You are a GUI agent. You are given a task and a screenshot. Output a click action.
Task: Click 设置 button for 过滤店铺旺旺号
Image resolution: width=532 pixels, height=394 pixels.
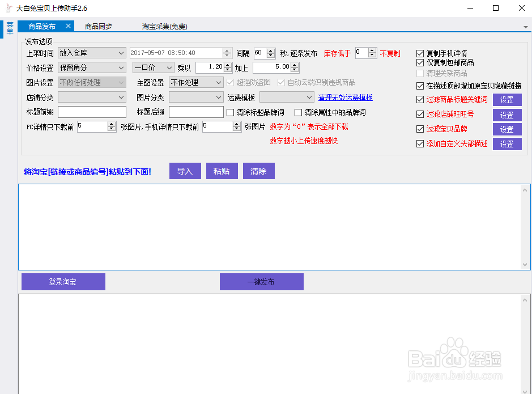(x=507, y=115)
